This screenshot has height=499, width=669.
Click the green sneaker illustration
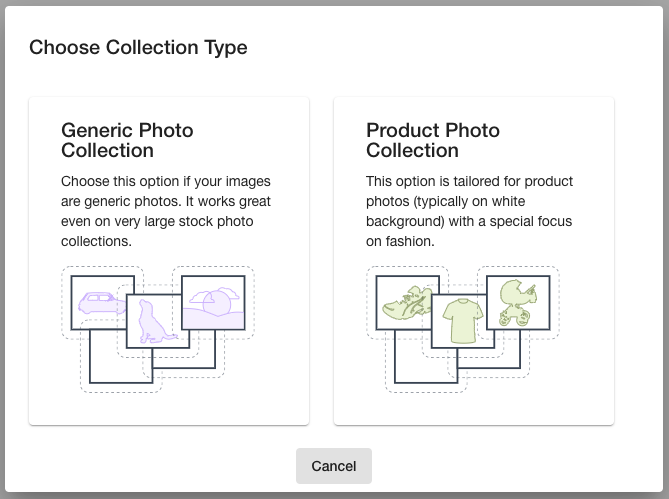[x=404, y=303]
